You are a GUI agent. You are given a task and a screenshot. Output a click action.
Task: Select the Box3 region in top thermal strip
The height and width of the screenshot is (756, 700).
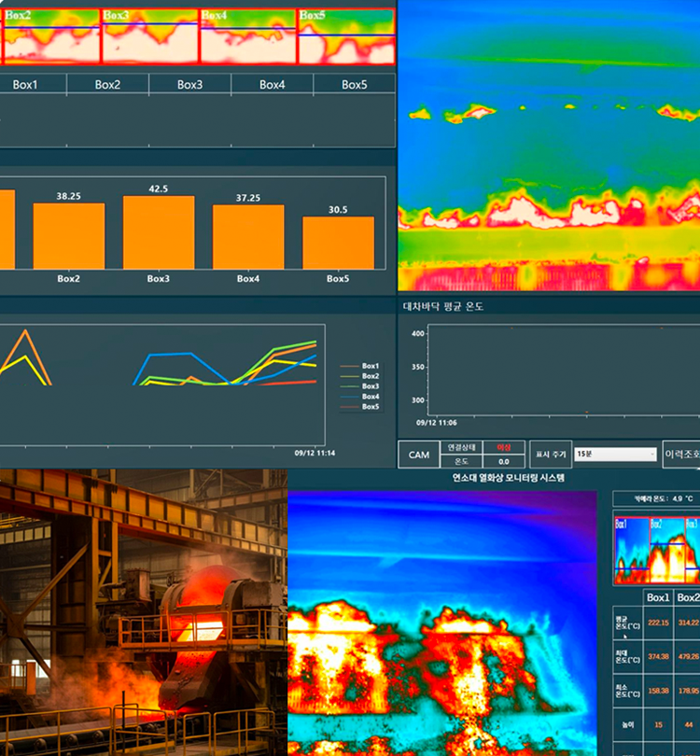click(x=149, y=37)
